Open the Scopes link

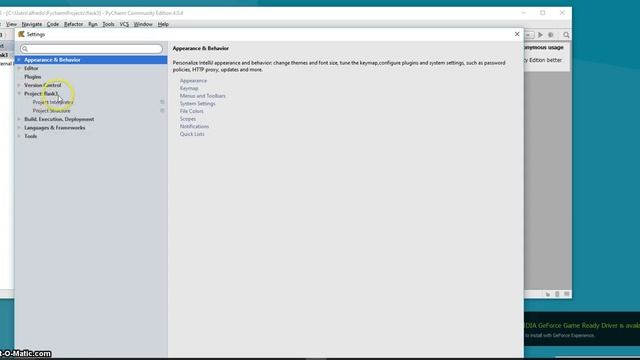188,119
